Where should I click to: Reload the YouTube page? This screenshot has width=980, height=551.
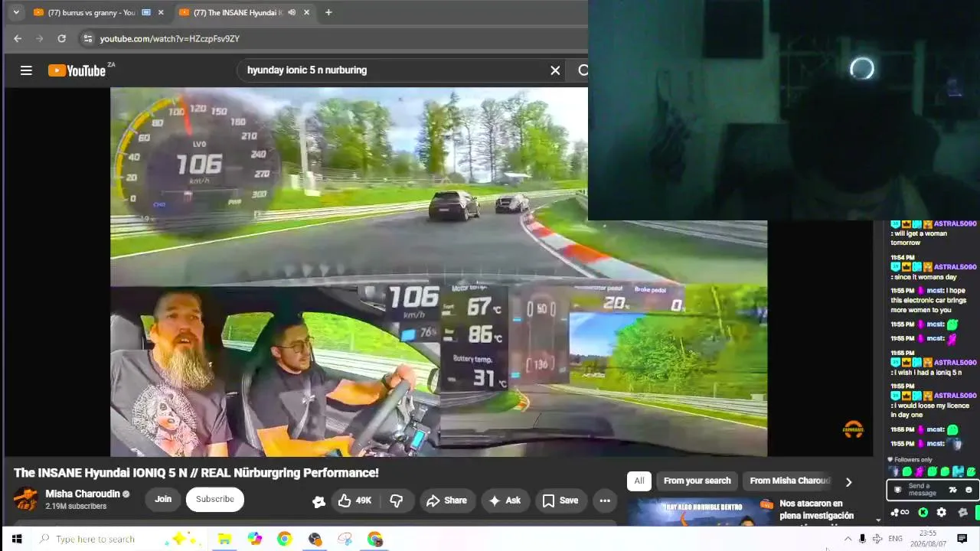pyautogui.click(x=62, y=38)
